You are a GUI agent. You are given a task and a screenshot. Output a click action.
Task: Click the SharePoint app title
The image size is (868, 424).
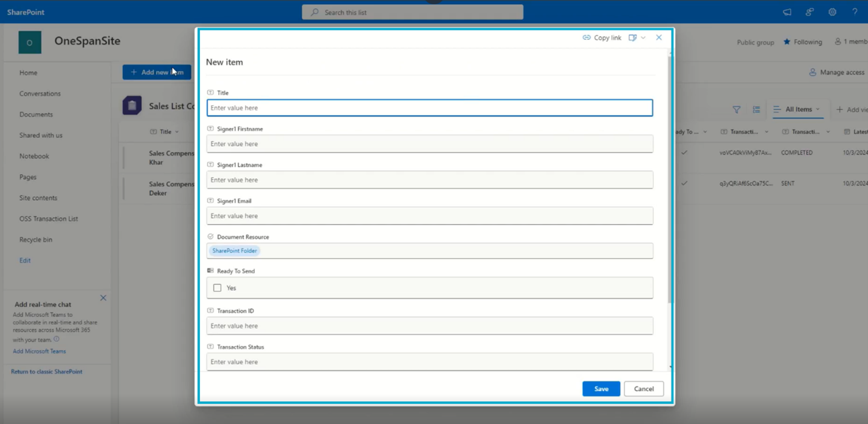(26, 12)
